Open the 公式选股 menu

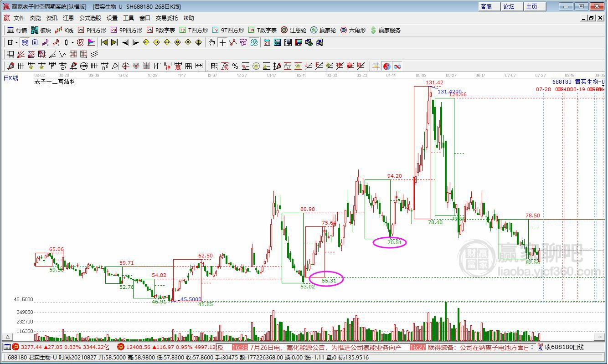90,18
